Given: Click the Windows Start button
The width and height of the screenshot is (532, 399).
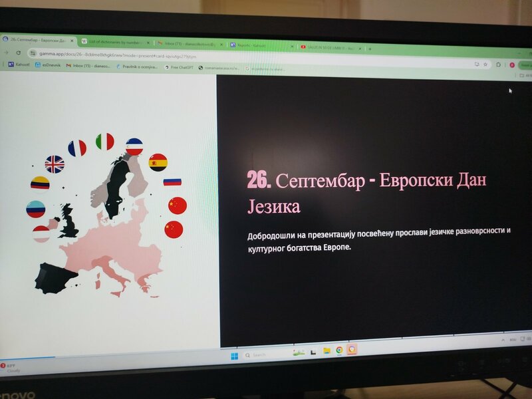Looking at the screenshot, I should coord(233,354).
